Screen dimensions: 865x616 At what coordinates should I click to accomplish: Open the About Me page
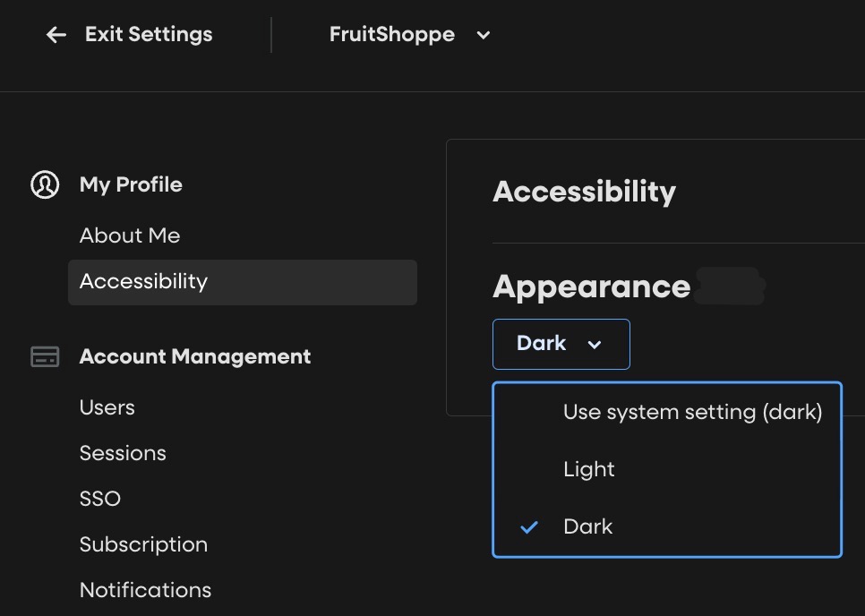130,235
